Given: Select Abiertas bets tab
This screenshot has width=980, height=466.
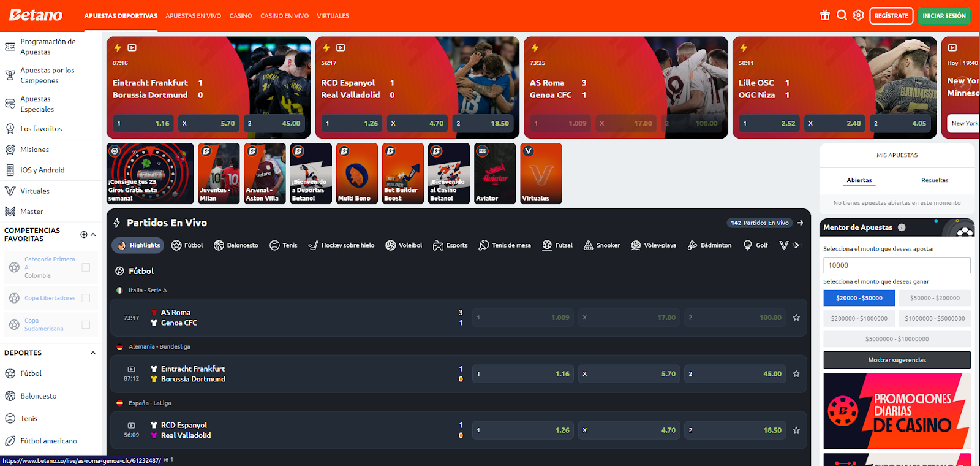Looking at the screenshot, I should 859,180.
